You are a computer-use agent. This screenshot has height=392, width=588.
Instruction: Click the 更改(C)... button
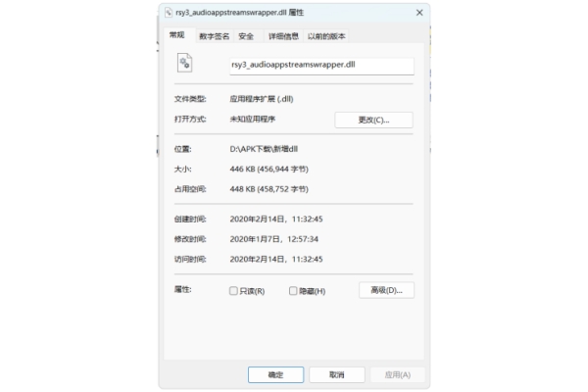pyautogui.click(x=373, y=120)
